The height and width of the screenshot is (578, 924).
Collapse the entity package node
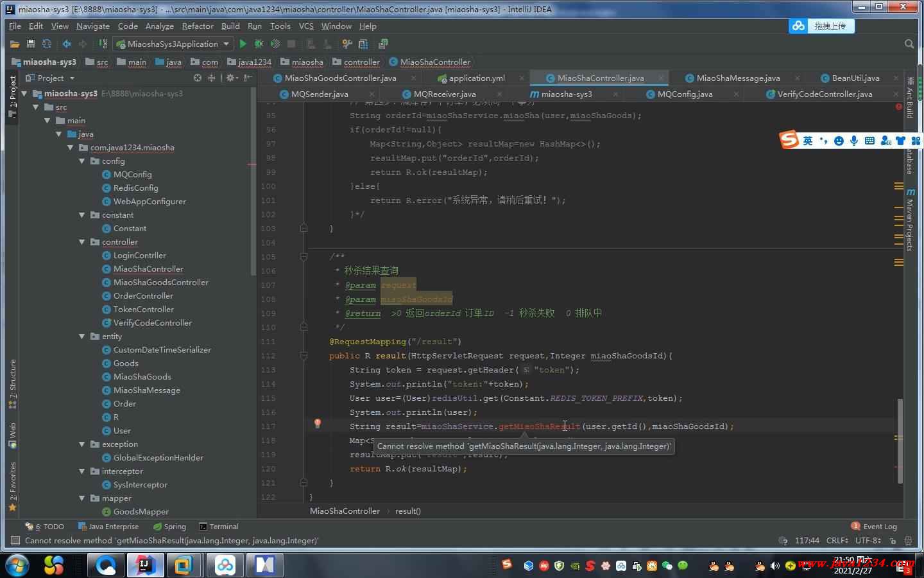point(82,337)
